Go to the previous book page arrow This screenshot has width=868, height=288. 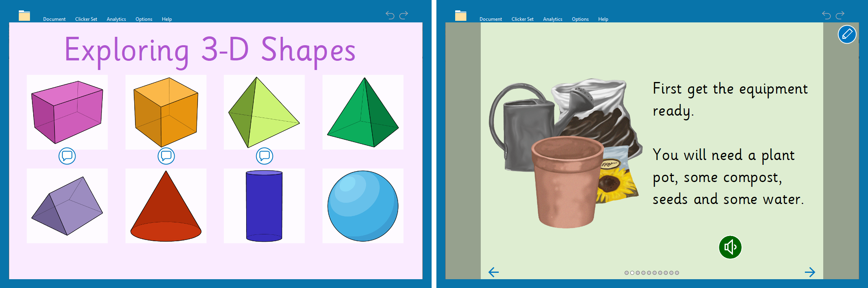(x=494, y=272)
